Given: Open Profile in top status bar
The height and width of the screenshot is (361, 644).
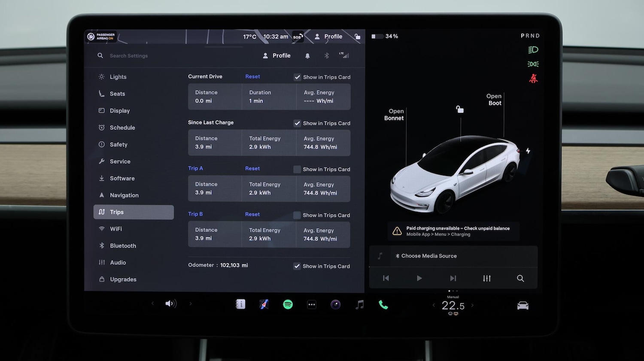Looking at the screenshot, I should coord(328,36).
